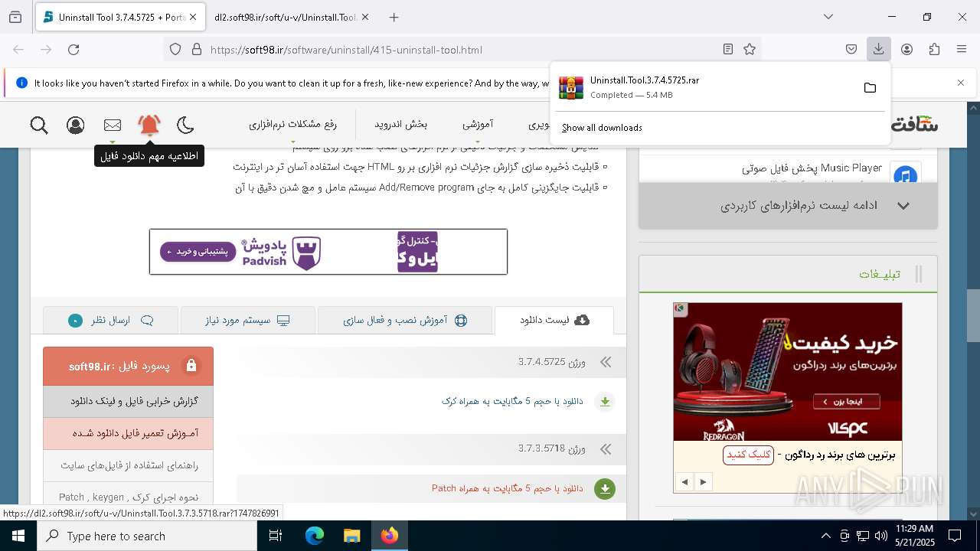Switch to Uninstall Tool 3.7.4.5725 tab
The image size is (980, 551).
(120, 17)
